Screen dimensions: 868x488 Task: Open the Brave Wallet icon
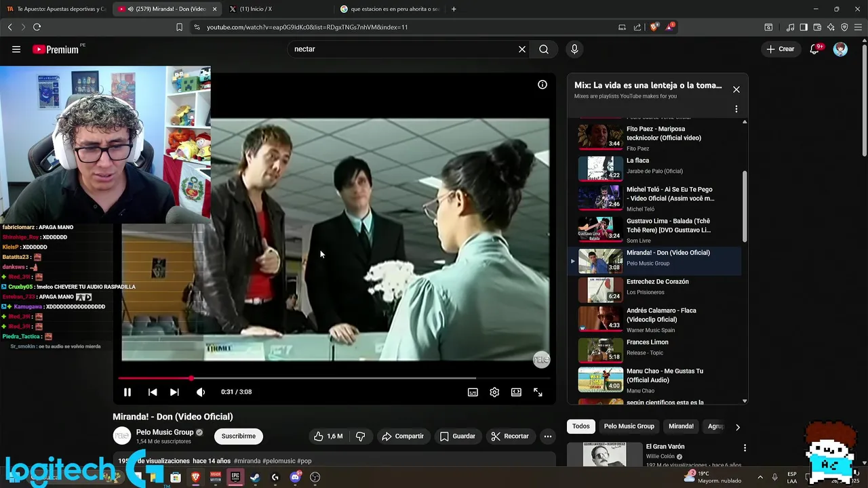click(817, 27)
